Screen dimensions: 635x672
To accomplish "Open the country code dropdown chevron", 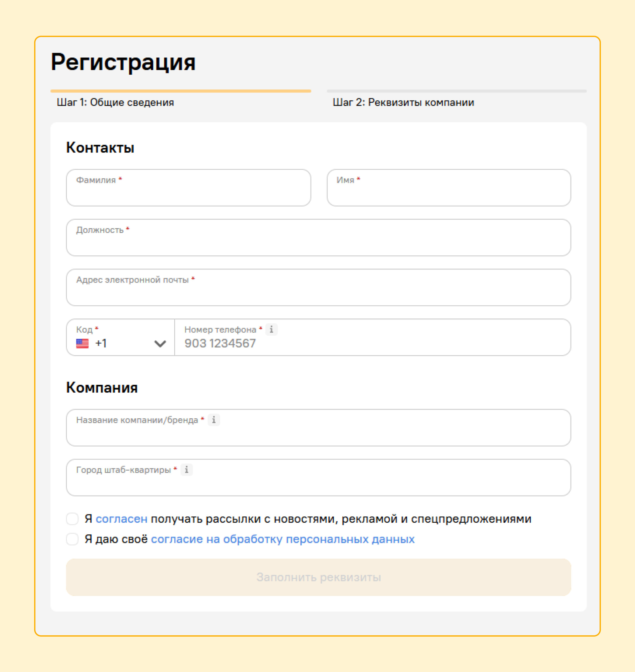I will 160,344.
